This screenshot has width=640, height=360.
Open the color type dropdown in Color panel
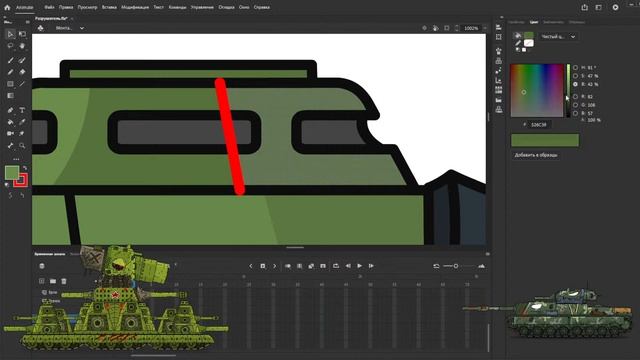click(x=558, y=37)
